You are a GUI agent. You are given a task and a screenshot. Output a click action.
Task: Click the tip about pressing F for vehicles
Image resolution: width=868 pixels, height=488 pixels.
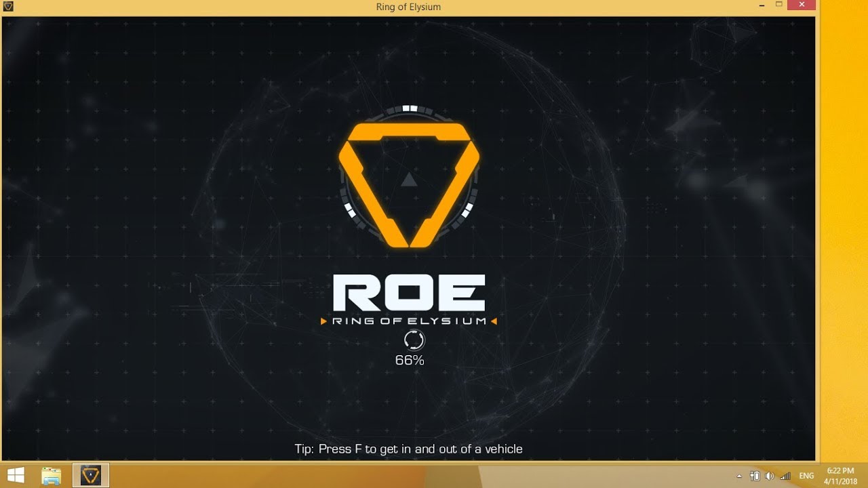coord(408,449)
